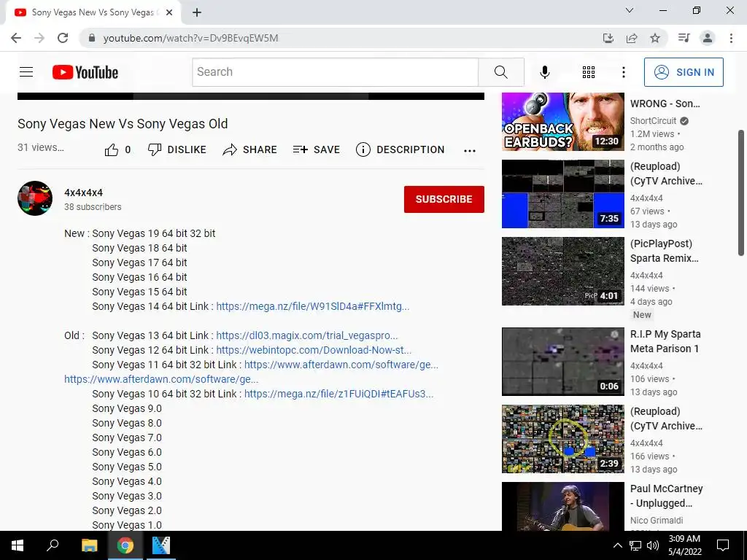Screen dimensions: 747x560
Task: Open Chrome profile avatar
Action: point(708,38)
